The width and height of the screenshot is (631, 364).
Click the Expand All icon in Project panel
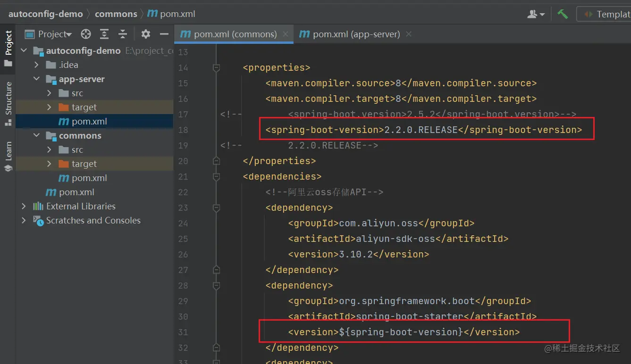point(104,34)
